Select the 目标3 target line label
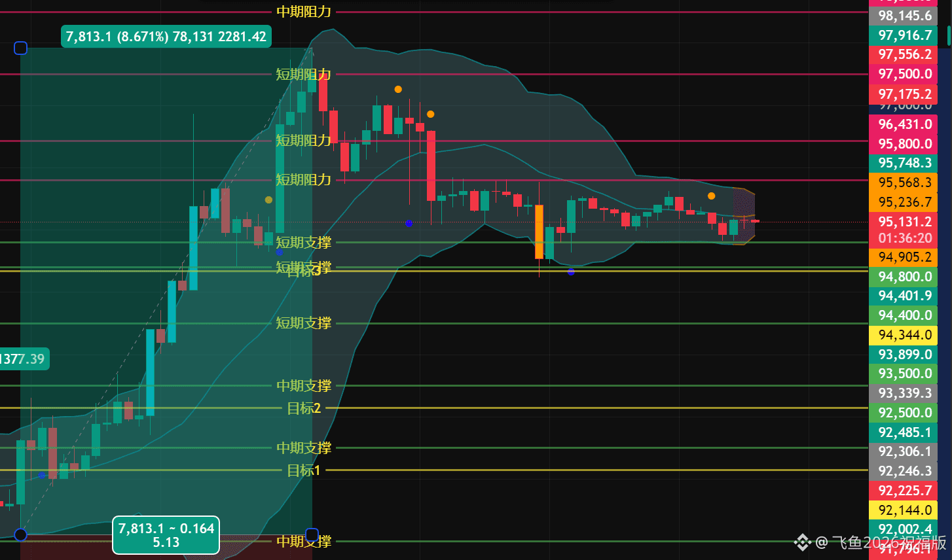The width and height of the screenshot is (952, 560). 304,271
